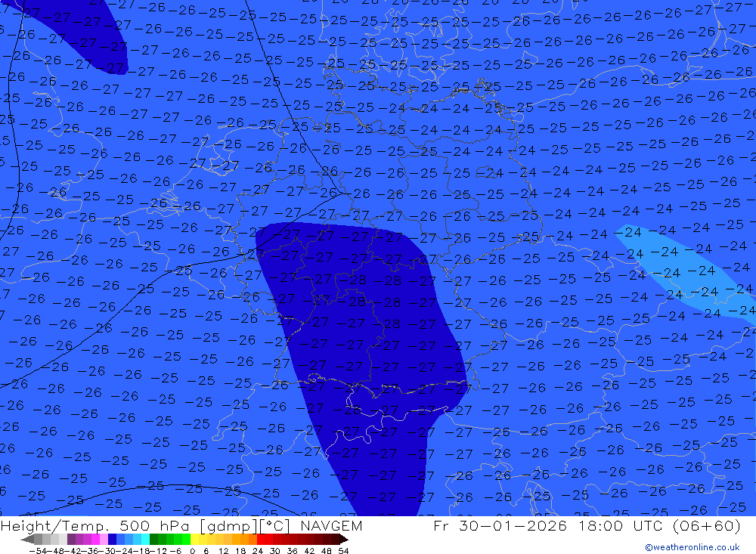This screenshot has width=756, height=554.
Task: Click the 'NAVGEM' model label
Action: [x=331, y=525]
